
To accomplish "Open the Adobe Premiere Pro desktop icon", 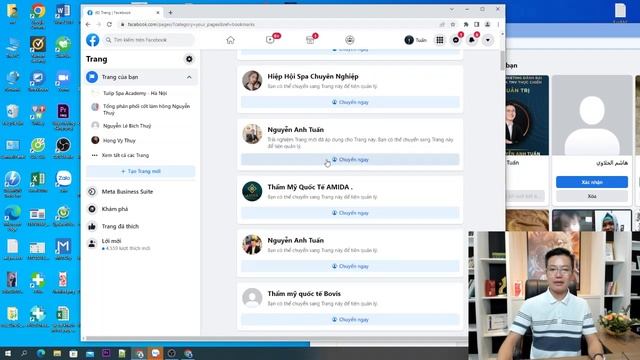I will pos(63,117).
